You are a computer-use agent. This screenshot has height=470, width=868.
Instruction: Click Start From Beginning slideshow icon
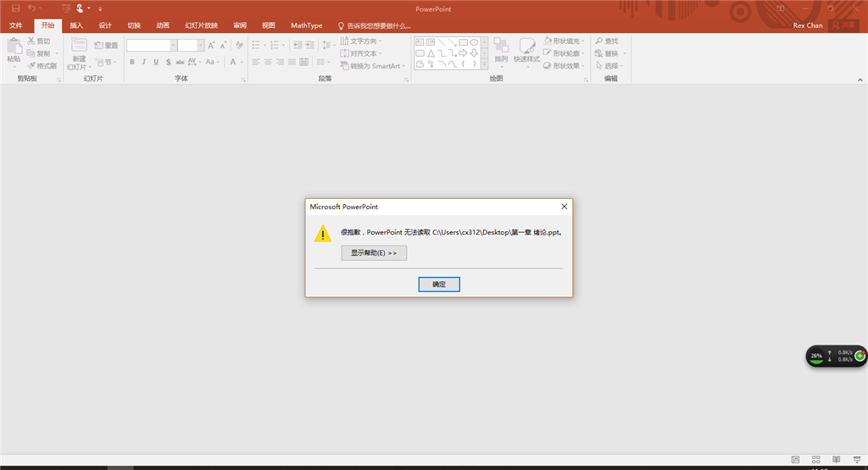coord(66,8)
